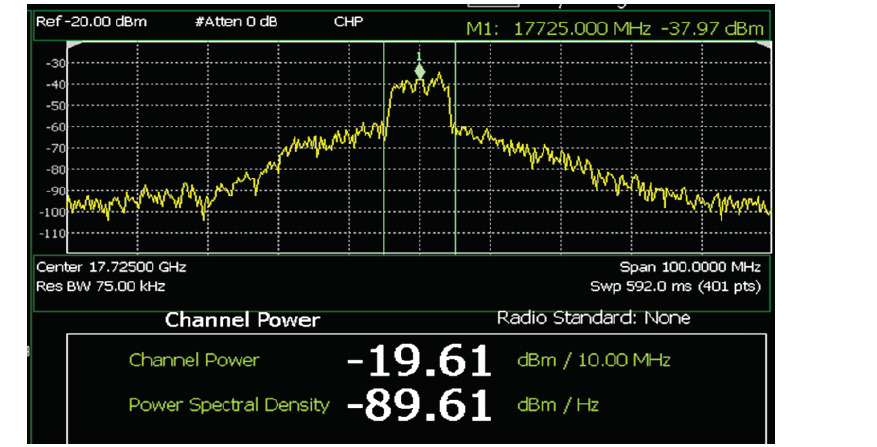Select the Power Spectral Density label

pyautogui.click(x=229, y=404)
